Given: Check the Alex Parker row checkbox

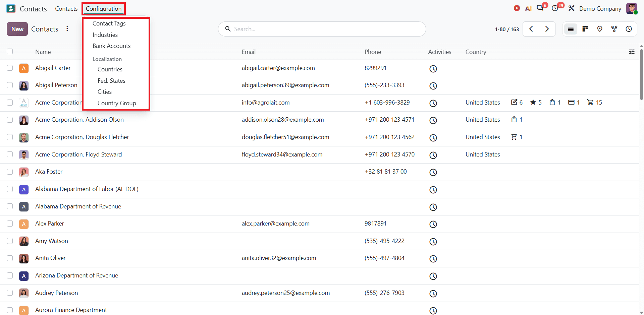Looking at the screenshot, I should [10, 224].
